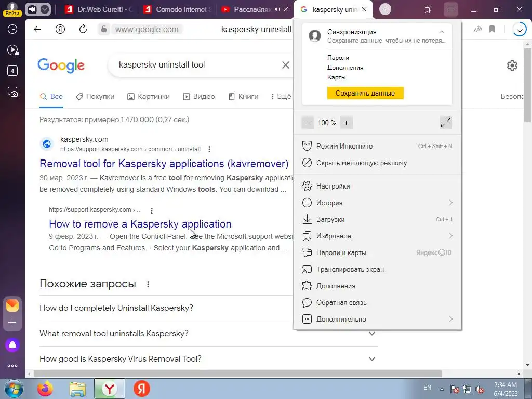Select Скрыть мешающую рекламу menu item
532x399 pixels.
377,163
